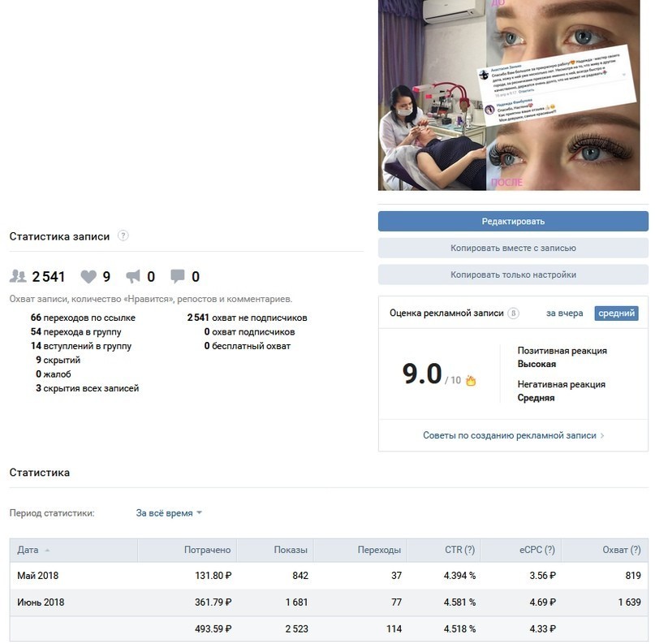Click the Май 2018 row label
Image resolution: width=655 pixels, height=644 pixels.
[37, 576]
